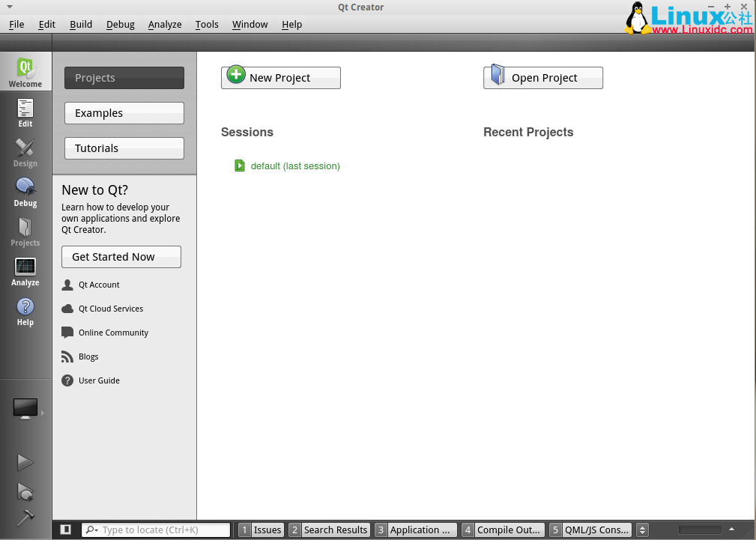Open the User Guide link

click(99, 380)
